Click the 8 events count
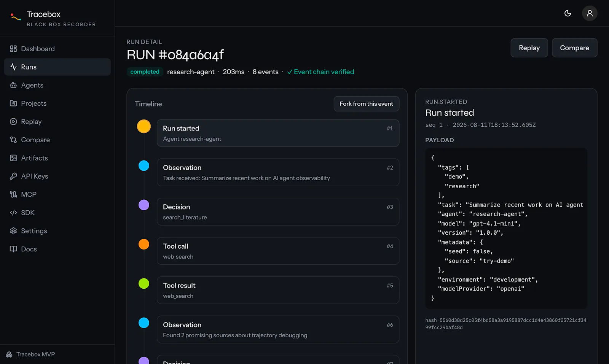Image resolution: width=609 pixels, height=364 pixels. point(265,72)
